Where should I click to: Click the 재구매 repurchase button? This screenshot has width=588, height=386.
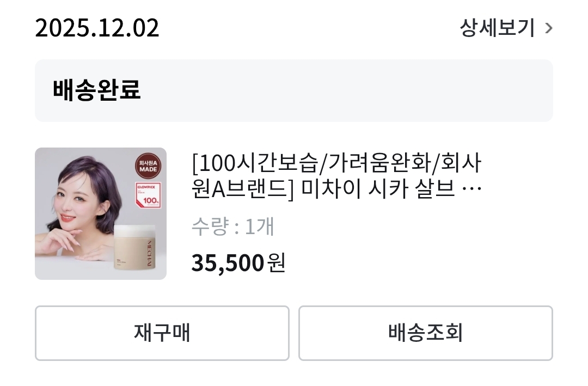(x=162, y=333)
